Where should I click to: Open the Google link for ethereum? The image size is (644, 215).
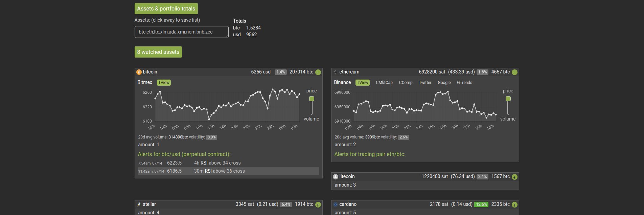444,83
